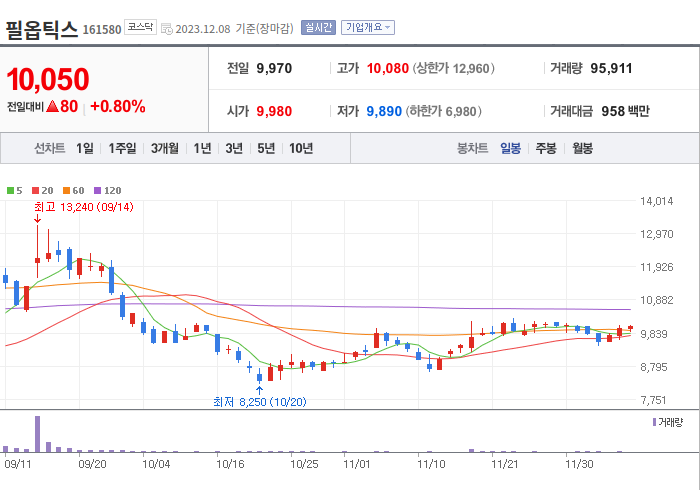700x490 pixels.
Task: Click the calendar icon beside the date
Action: pos(167,29)
